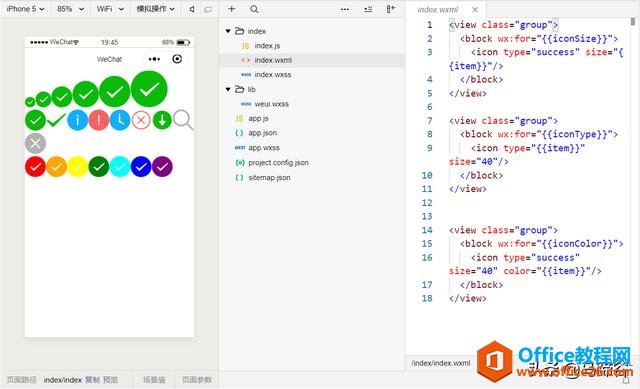Click the dark green colored success icon

(x=99, y=167)
